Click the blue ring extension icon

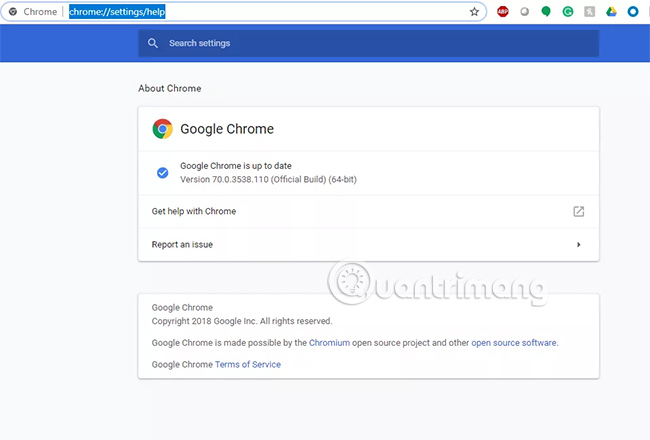click(633, 12)
